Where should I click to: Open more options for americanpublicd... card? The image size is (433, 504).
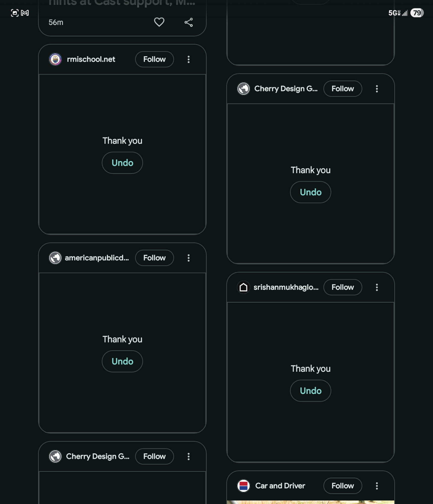(189, 258)
